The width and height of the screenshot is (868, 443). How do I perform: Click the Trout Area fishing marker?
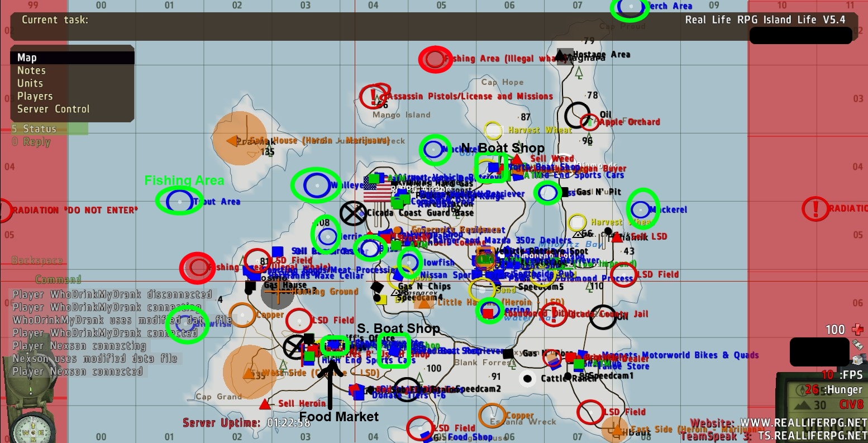tap(179, 201)
